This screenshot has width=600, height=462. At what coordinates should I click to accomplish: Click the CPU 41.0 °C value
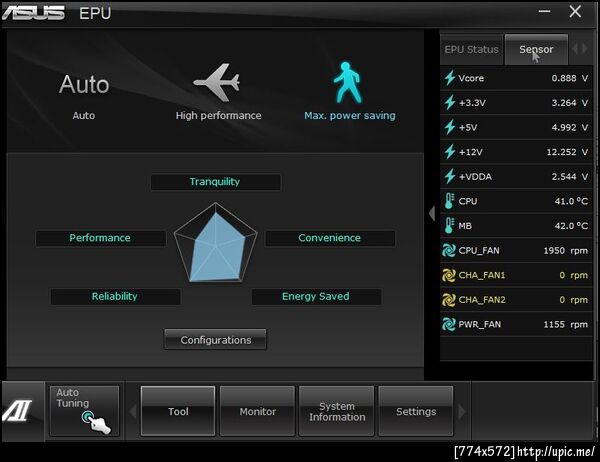pyautogui.click(x=571, y=201)
